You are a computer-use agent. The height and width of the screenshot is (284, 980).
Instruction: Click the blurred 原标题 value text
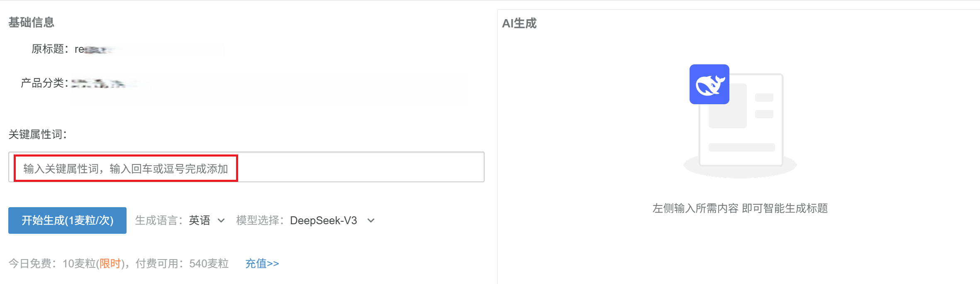tap(95, 50)
